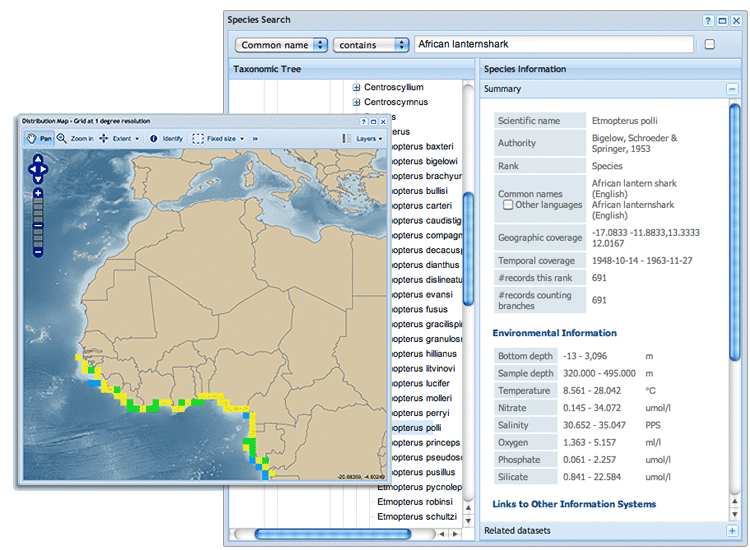Pan the map north with up arrow
Screen dimensions: 750x550
[x=38, y=159]
